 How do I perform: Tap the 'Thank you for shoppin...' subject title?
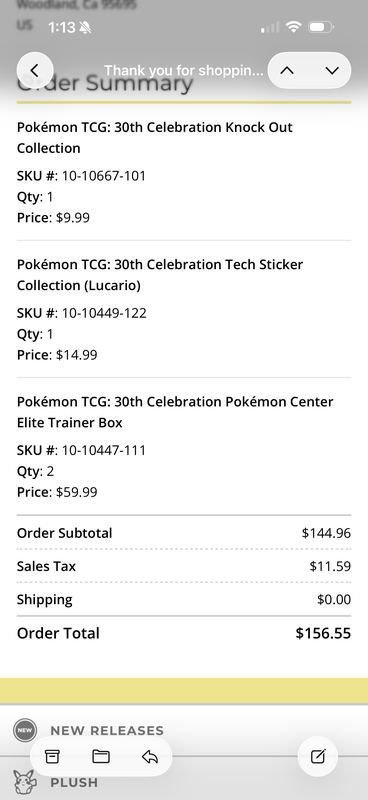point(184,70)
